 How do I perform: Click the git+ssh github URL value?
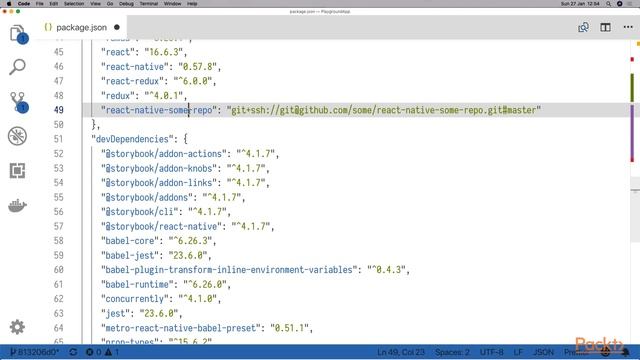pyautogui.click(x=384, y=110)
